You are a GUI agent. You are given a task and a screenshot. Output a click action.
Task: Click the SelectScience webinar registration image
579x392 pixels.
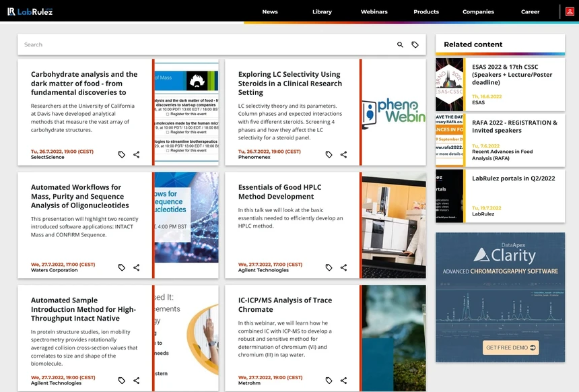pos(186,112)
